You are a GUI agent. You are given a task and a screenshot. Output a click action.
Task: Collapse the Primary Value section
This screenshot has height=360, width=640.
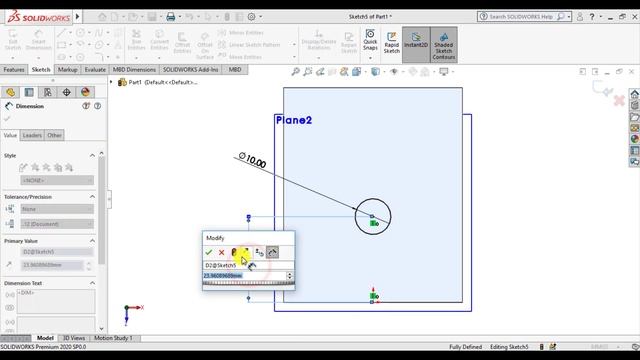(x=92, y=241)
